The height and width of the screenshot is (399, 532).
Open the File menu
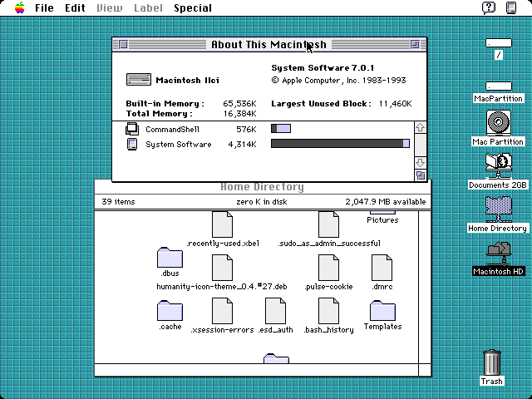[44, 7]
